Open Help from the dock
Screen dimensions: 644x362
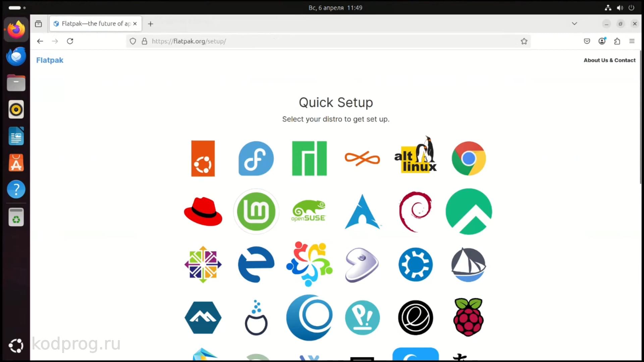click(16, 189)
